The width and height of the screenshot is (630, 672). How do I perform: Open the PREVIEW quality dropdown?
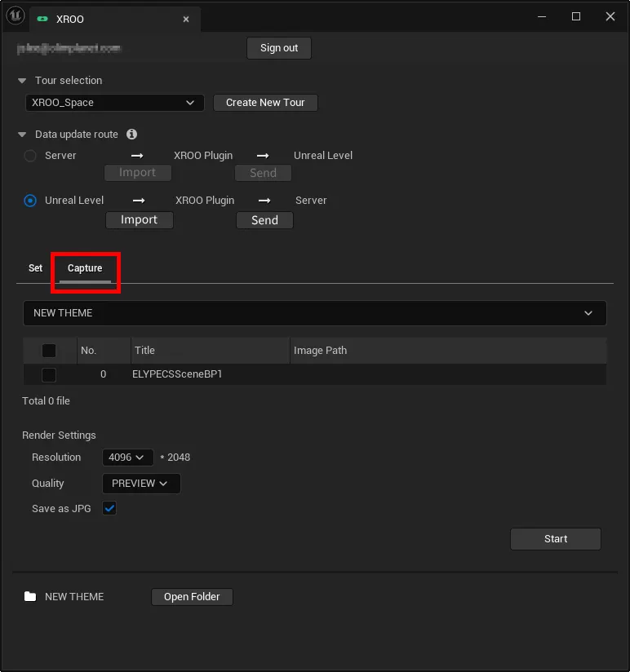(x=141, y=484)
